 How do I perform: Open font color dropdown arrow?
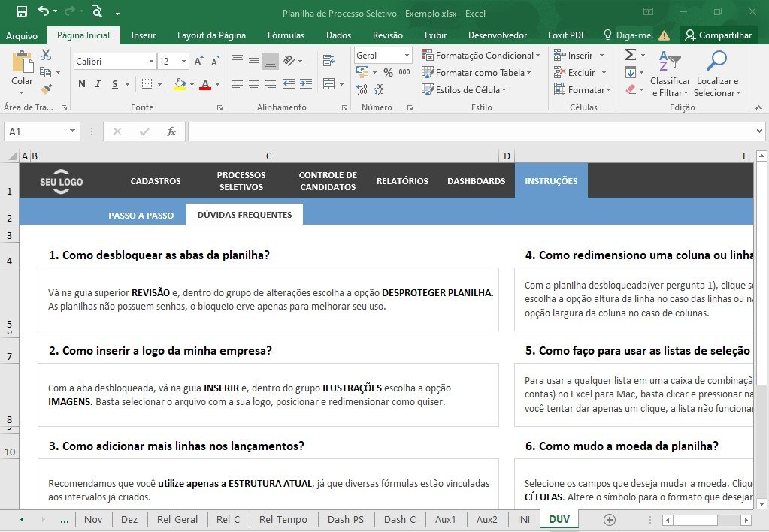(x=217, y=84)
